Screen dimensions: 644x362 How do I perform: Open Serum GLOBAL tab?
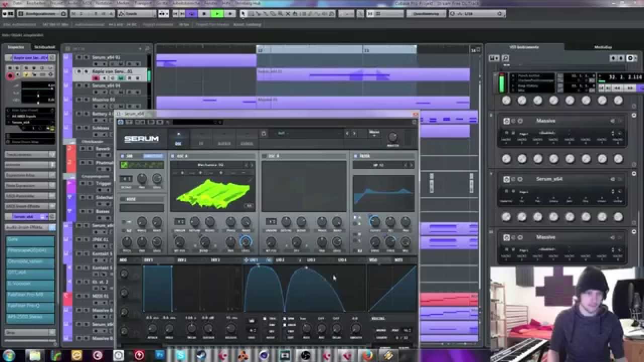[x=247, y=139]
